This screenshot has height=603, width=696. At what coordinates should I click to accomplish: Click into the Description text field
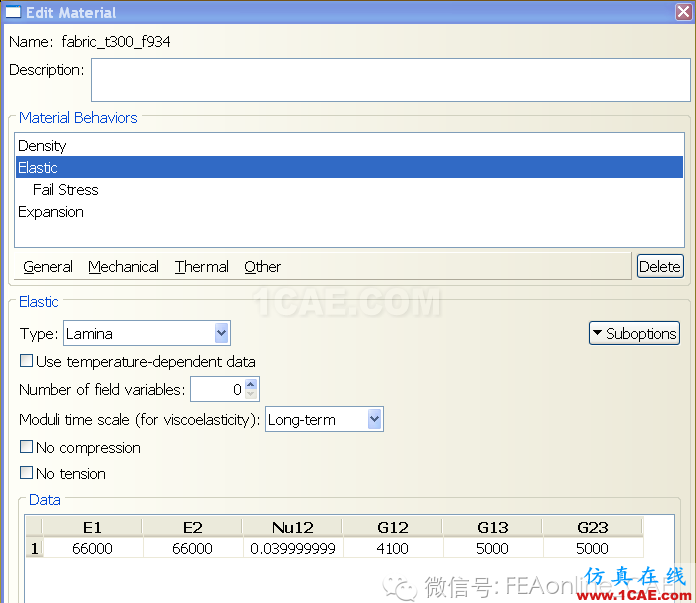pos(391,80)
